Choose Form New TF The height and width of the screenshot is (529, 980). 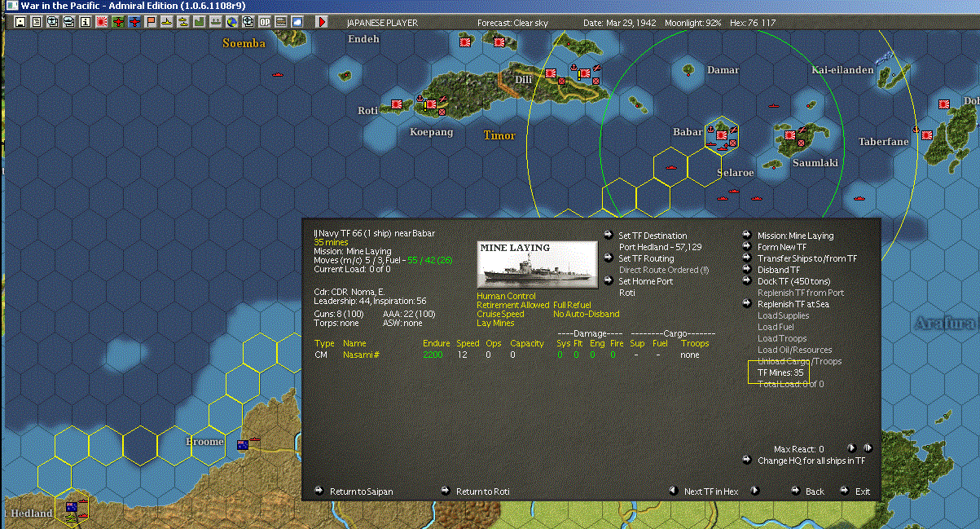(782, 247)
